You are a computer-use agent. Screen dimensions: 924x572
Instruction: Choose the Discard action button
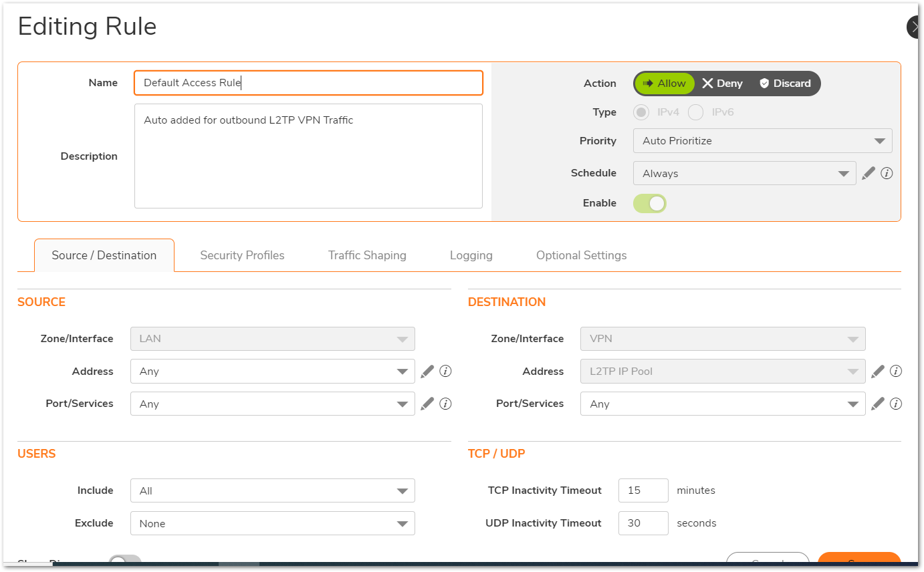[x=785, y=84]
